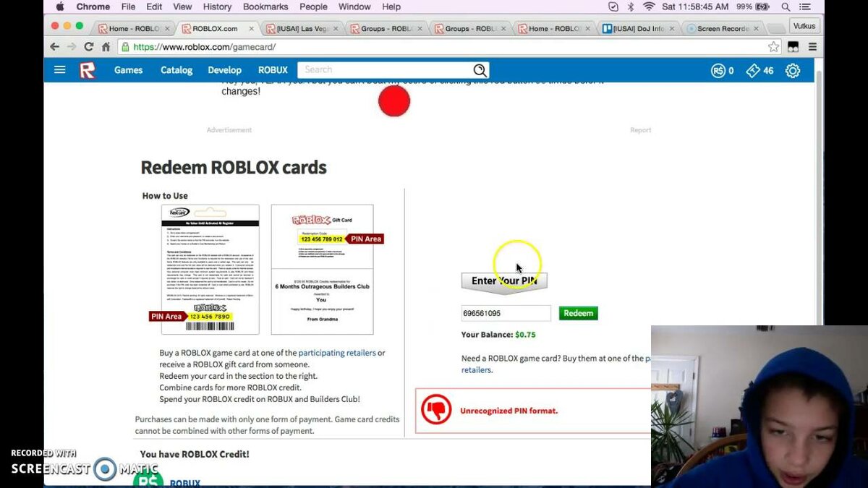
Task: Click the red thumbs-down error icon
Action: pyautogui.click(x=436, y=410)
